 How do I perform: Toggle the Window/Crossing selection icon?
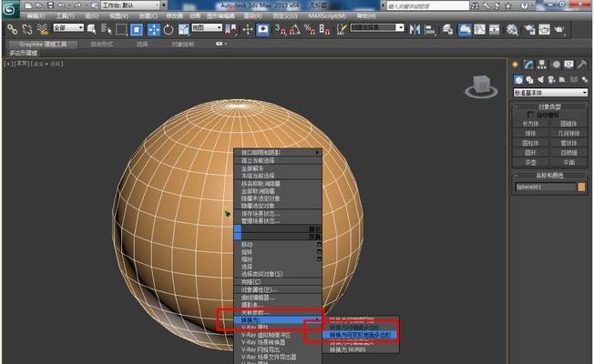click(137, 29)
